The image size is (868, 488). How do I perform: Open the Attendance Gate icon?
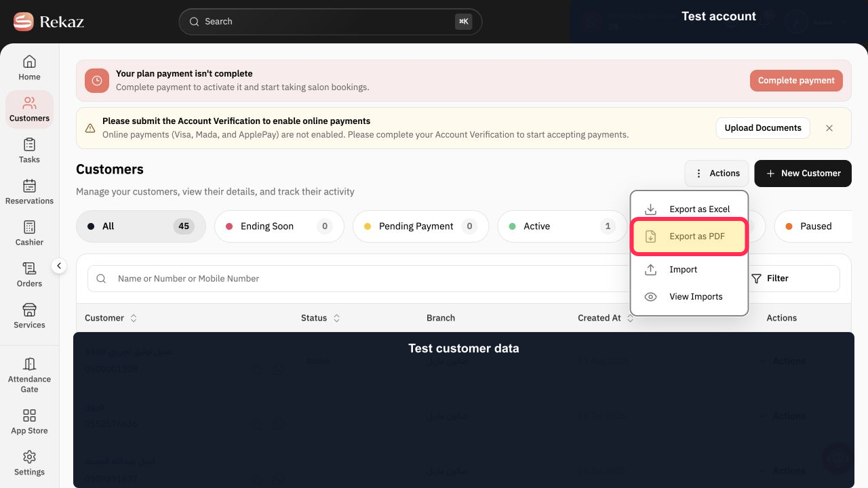(29, 364)
